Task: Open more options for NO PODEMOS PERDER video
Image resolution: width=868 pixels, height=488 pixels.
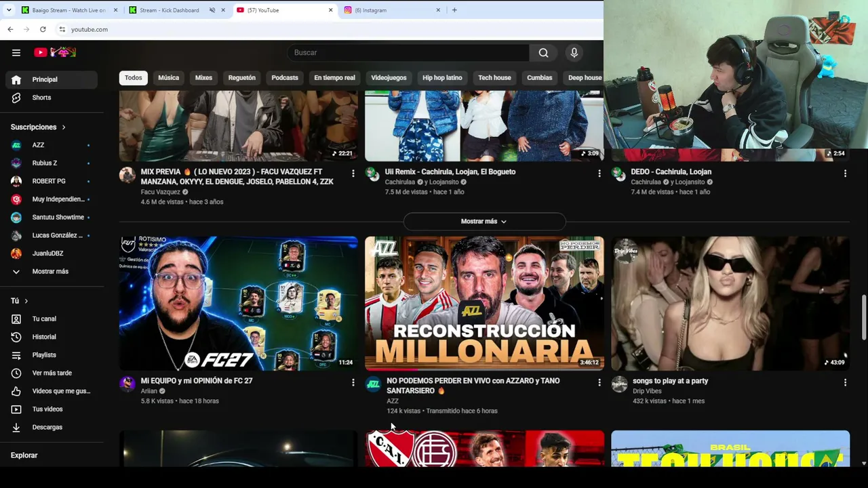Action: coord(599,382)
